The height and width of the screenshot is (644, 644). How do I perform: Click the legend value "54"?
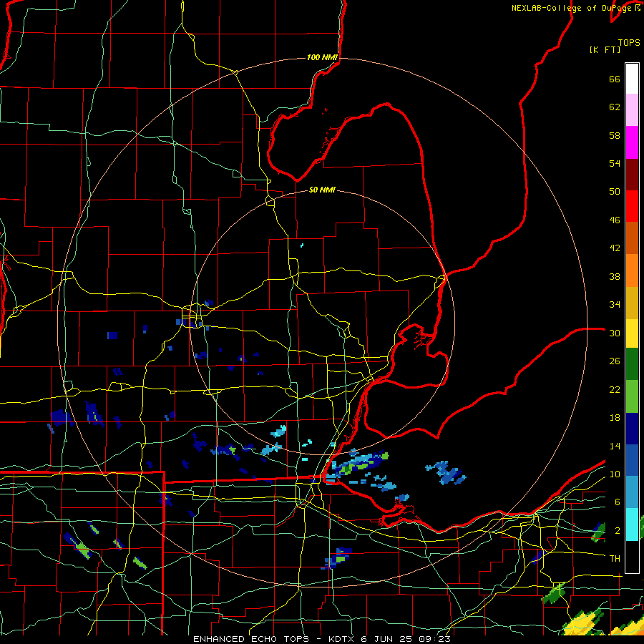click(x=615, y=163)
